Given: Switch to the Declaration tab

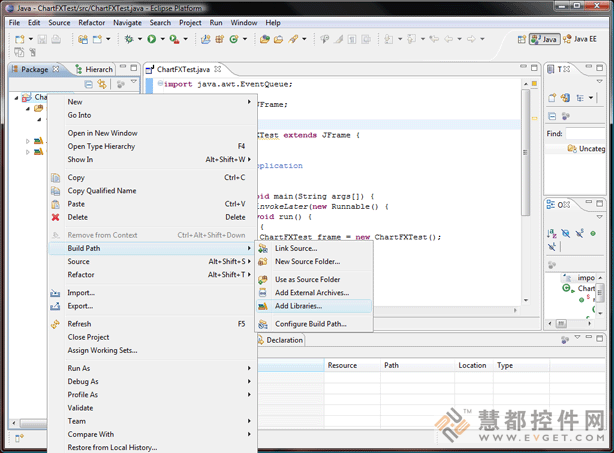Looking at the screenshot, I should pyautogui.click(x=281, y=340).
